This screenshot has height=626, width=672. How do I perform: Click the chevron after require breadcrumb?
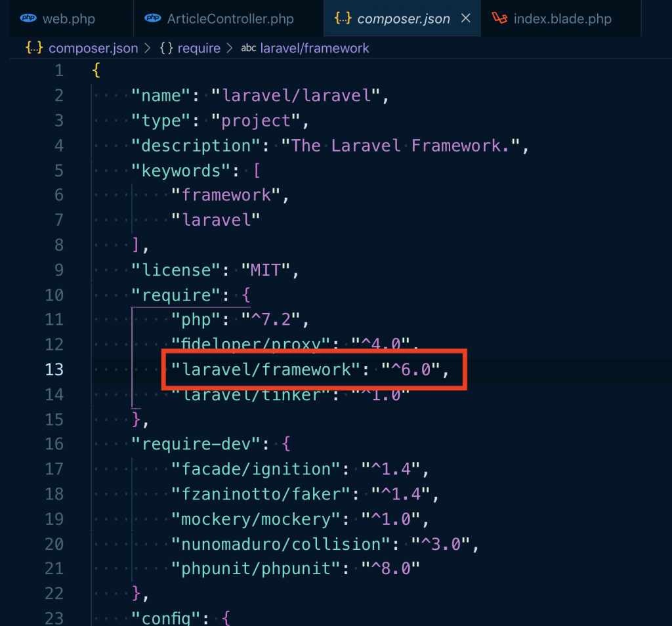[x=229, y=48]
